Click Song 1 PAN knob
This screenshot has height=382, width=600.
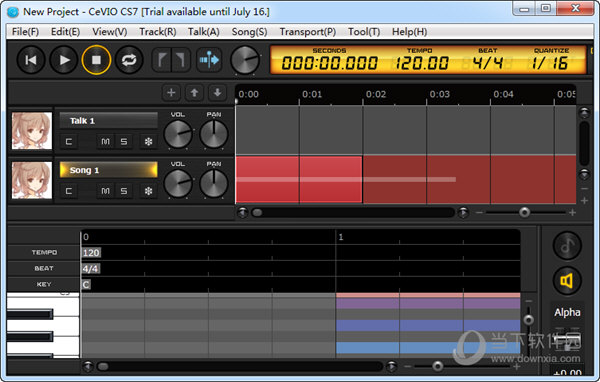[214, 183]
